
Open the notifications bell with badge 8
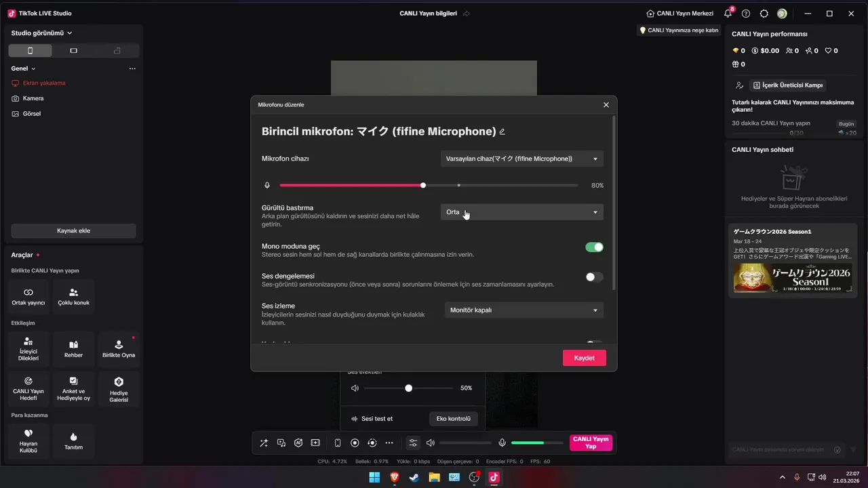point(728,14)
